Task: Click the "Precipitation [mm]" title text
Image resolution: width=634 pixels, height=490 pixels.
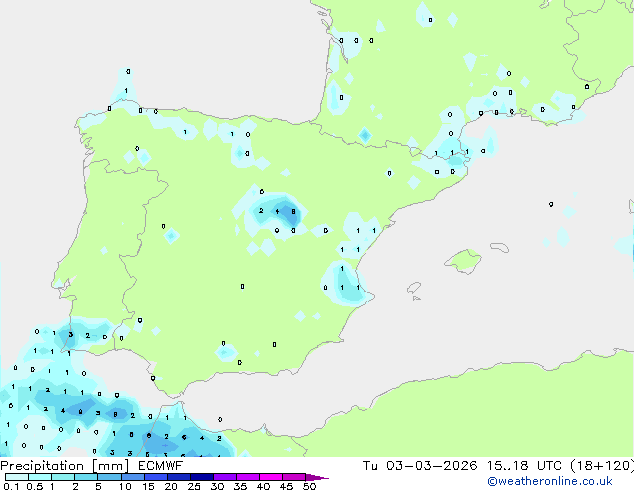Action: tap(64, 466)
